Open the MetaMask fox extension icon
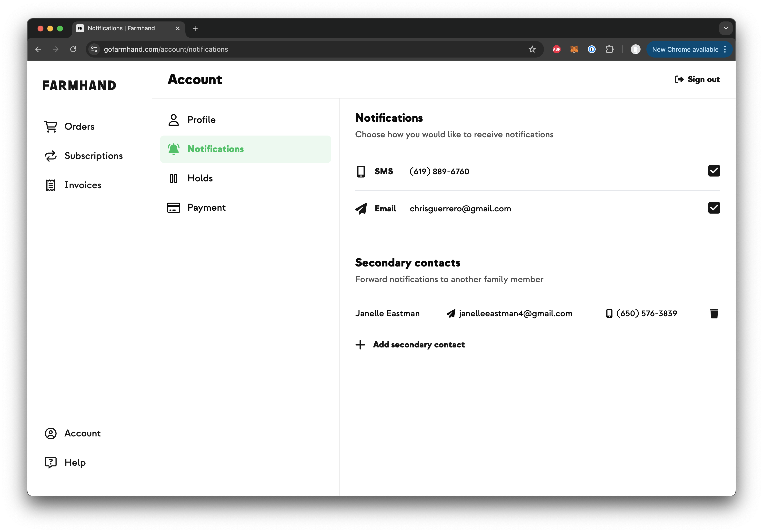 click(574, 49)
